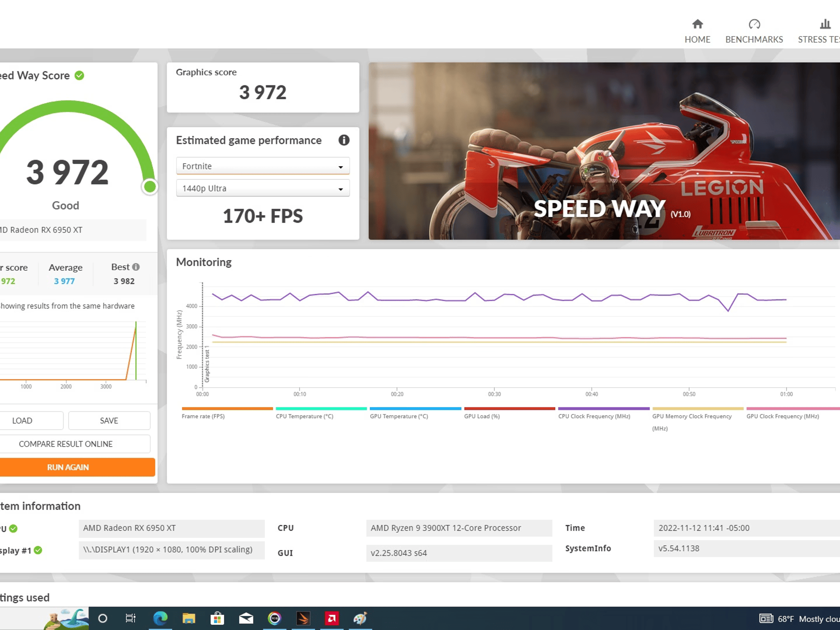Screen dimensions: 840x630
Task: Open AMD Software icon on taskbar
Action: point(331,618)
